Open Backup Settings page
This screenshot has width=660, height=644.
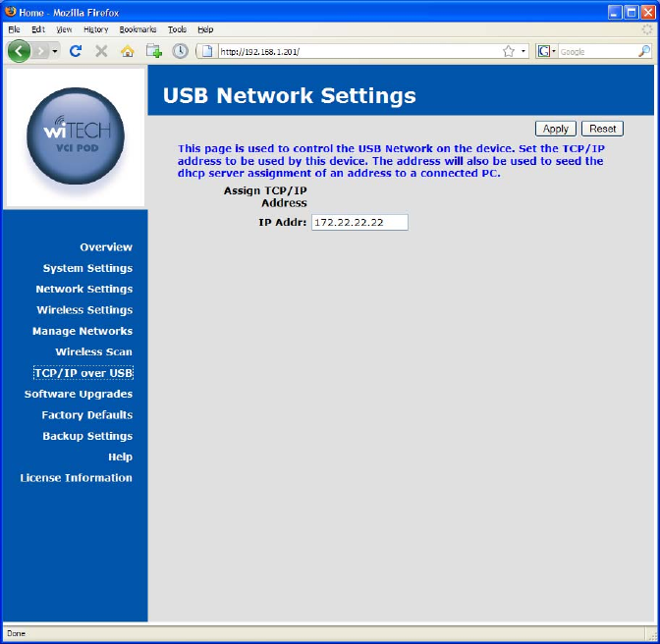(x=87, y=436)
